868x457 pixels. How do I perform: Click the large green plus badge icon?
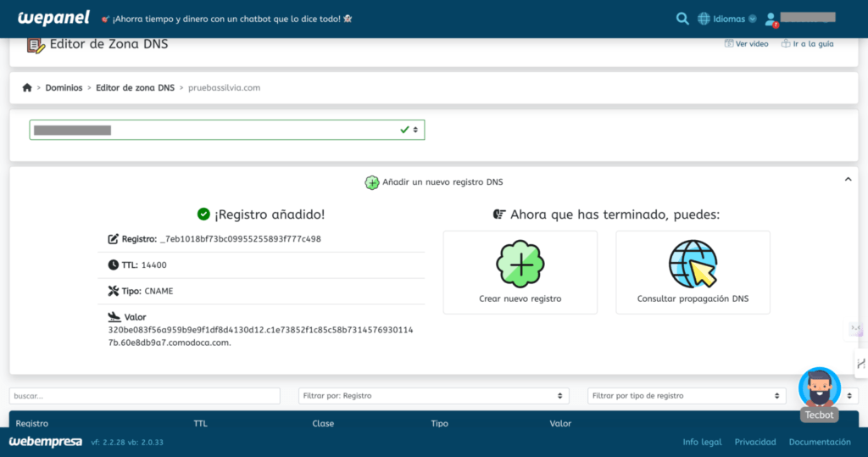click(x=520, y=265)
